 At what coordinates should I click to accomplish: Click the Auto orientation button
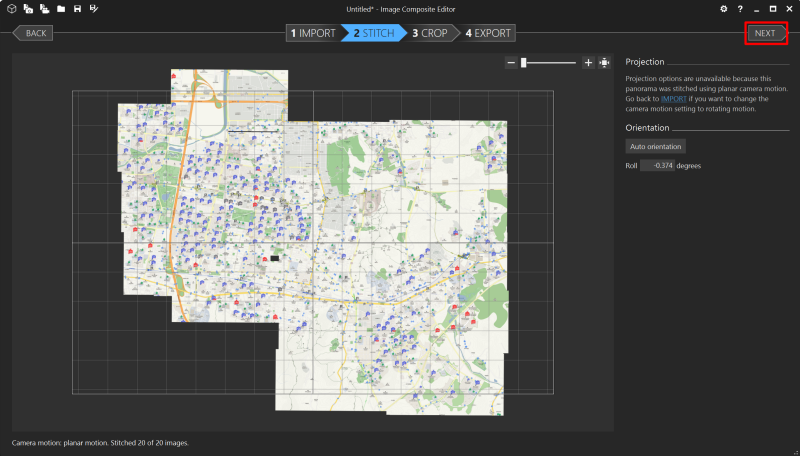tap(655, 147)
